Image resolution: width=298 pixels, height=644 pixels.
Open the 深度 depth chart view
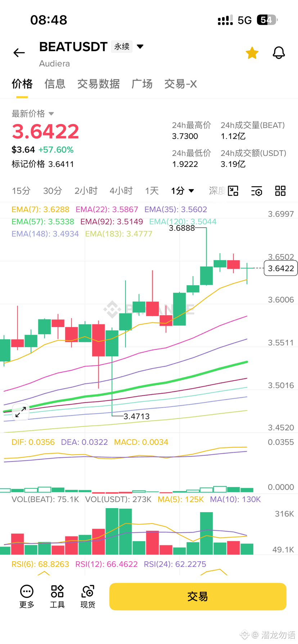pos(217,191)
